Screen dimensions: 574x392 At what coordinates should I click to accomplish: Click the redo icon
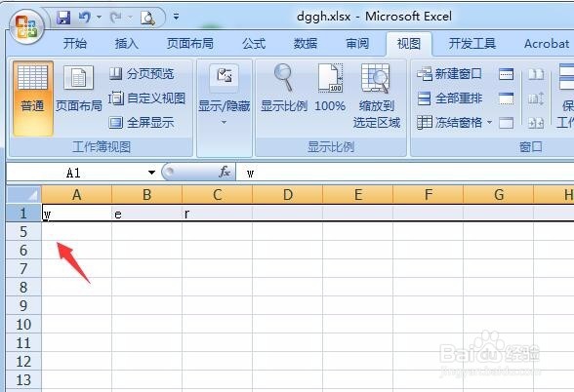(115, 18)
